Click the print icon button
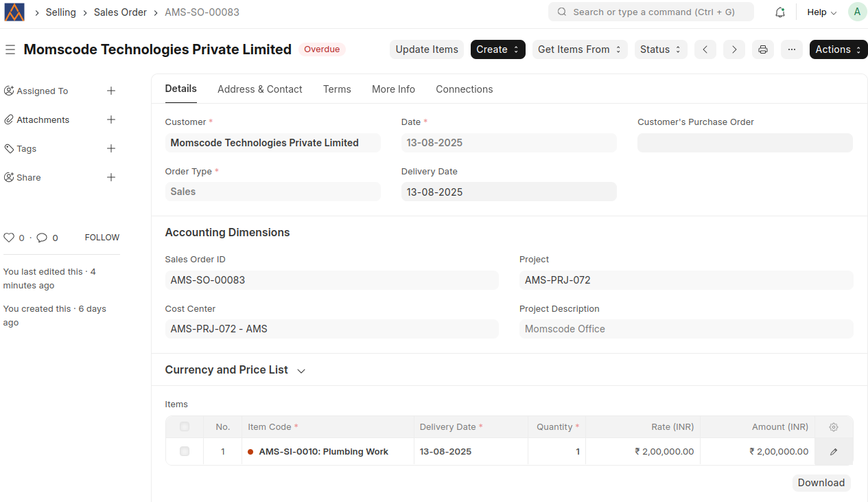 pyautogui.click(x=762, y=49)
